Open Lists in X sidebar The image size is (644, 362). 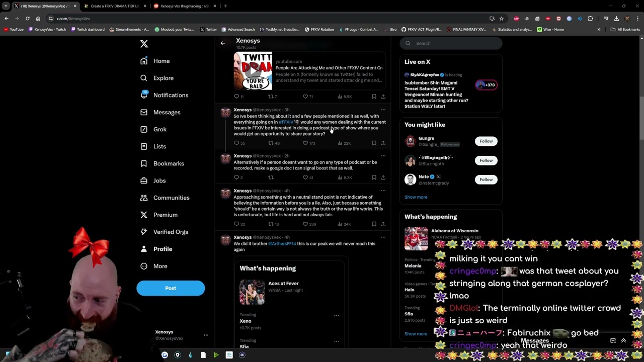(153, 146)
